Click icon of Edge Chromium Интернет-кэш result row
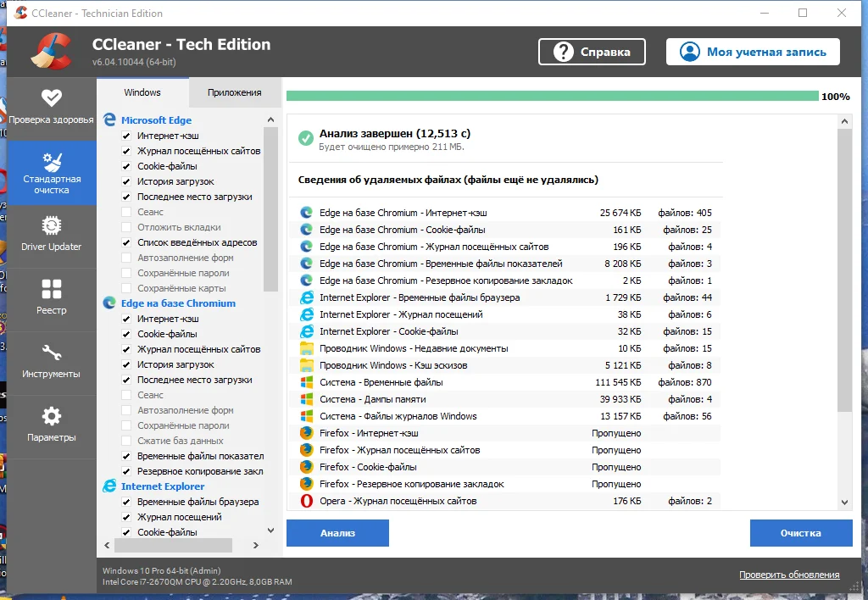Viewport: 868px width, 600px height. click(x=306, y=213)
